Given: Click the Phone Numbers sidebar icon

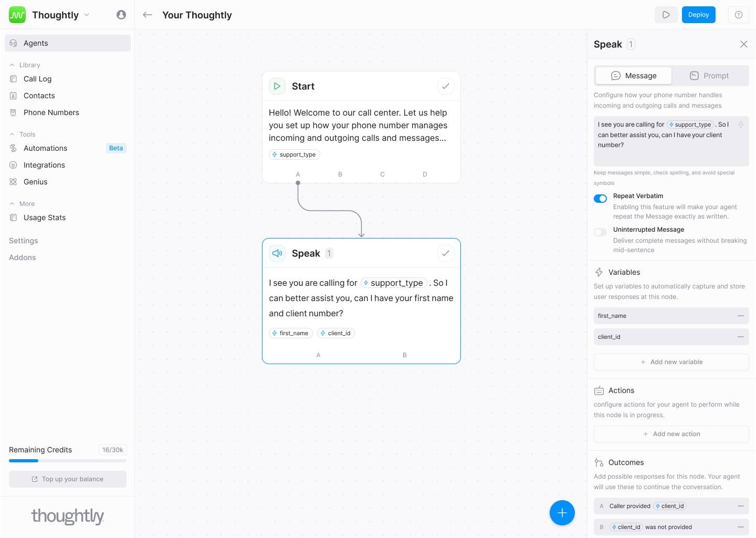Looking at the screenshot, I should 14,112.
